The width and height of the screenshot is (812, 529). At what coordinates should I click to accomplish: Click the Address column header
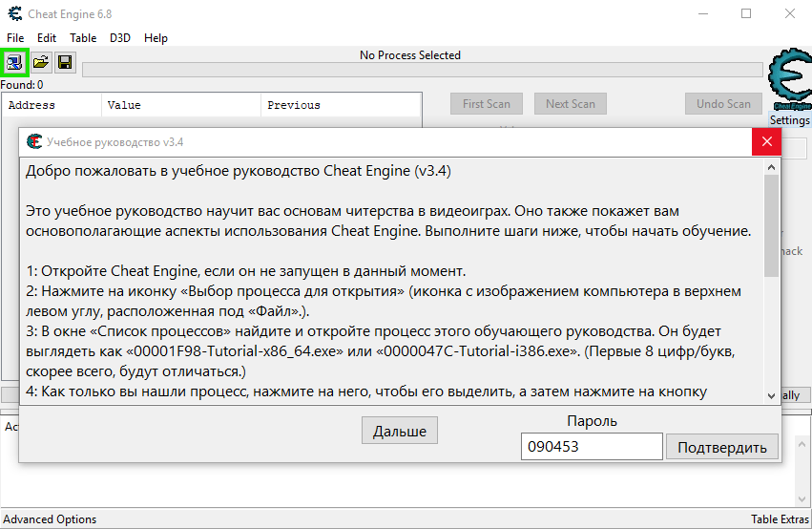(x=31, y=105)
